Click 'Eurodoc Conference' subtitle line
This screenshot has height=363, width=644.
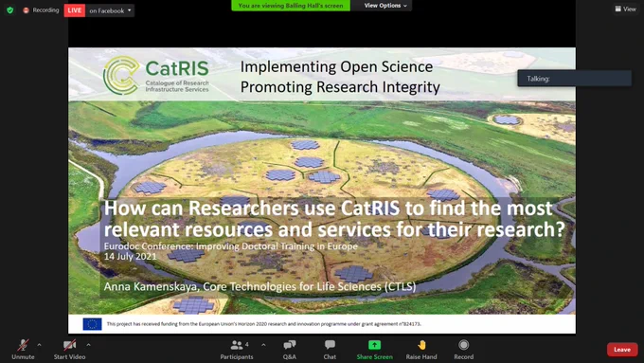[230, 246]
